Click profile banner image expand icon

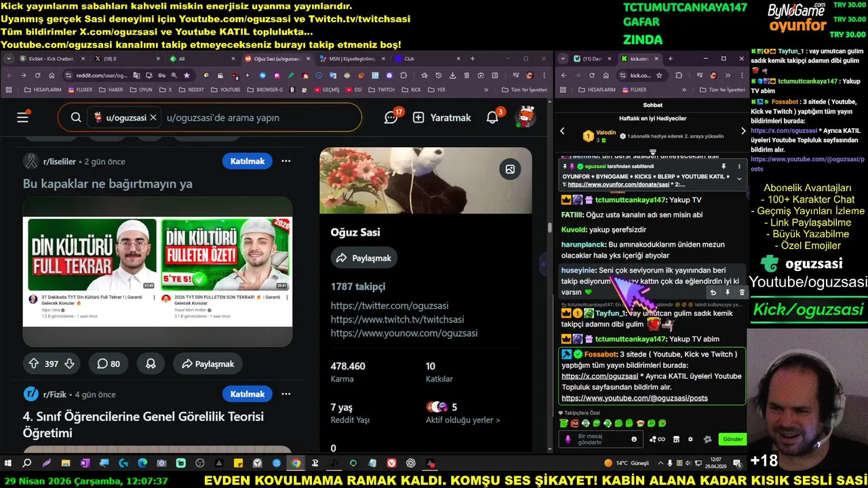tap(510, 169)
